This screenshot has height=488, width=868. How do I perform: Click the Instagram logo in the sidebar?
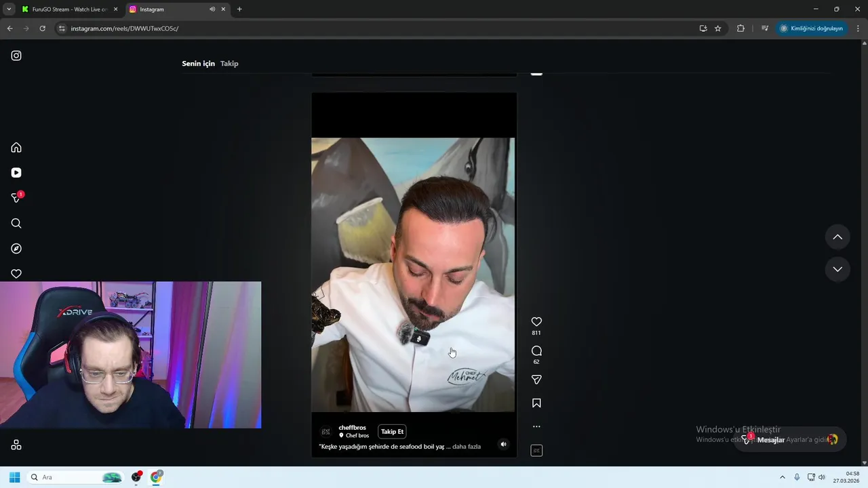click(x=16, y=56)
